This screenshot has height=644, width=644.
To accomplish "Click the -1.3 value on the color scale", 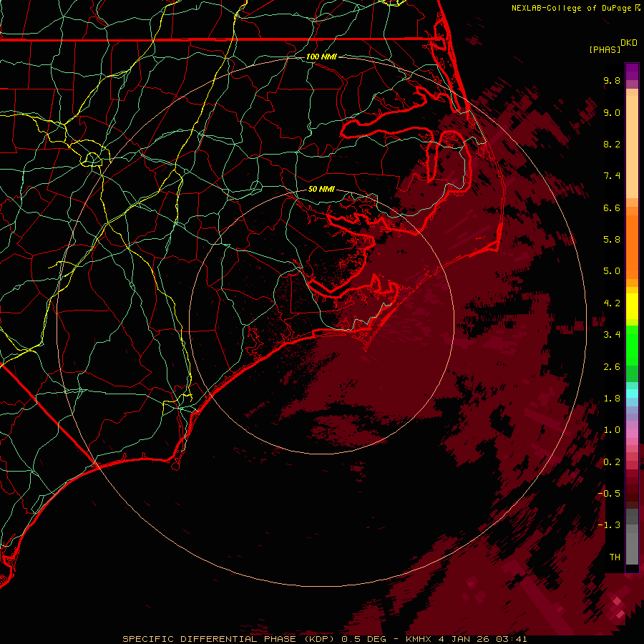I will [x=609, y=525].
